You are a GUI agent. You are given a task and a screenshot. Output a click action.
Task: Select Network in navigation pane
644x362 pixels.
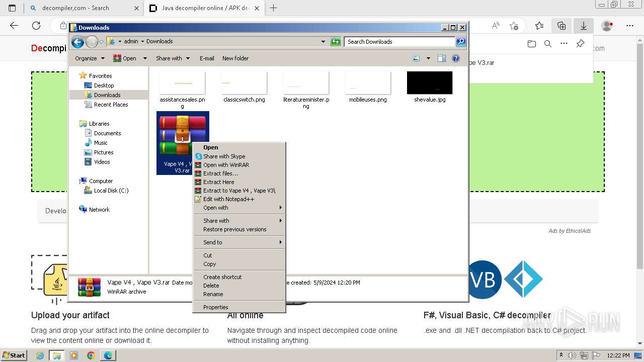(99, 210)
